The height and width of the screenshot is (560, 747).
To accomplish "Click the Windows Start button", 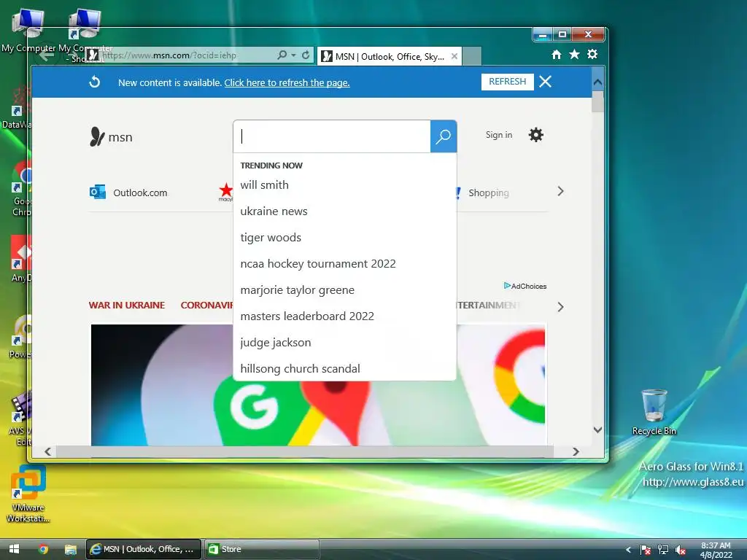I will (x=14, y=549).
